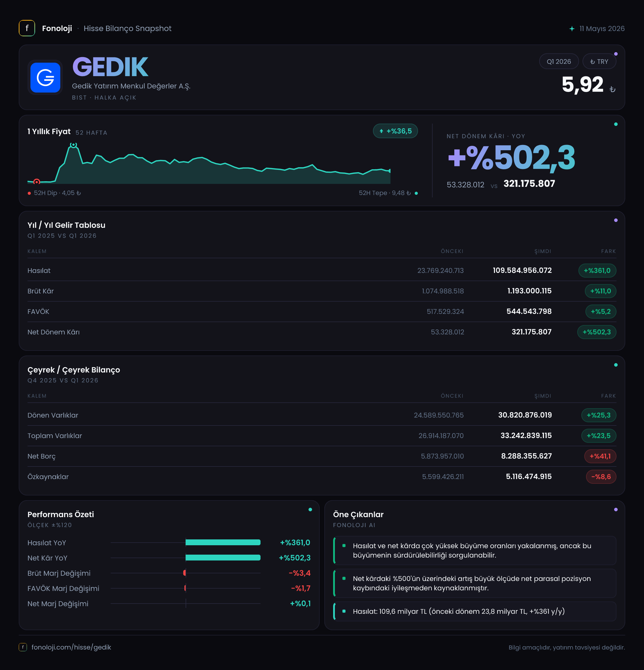The image size is (644, 670).
Task: Click the Hasılat YoY performance bar
Action: [x=223, y=543]
